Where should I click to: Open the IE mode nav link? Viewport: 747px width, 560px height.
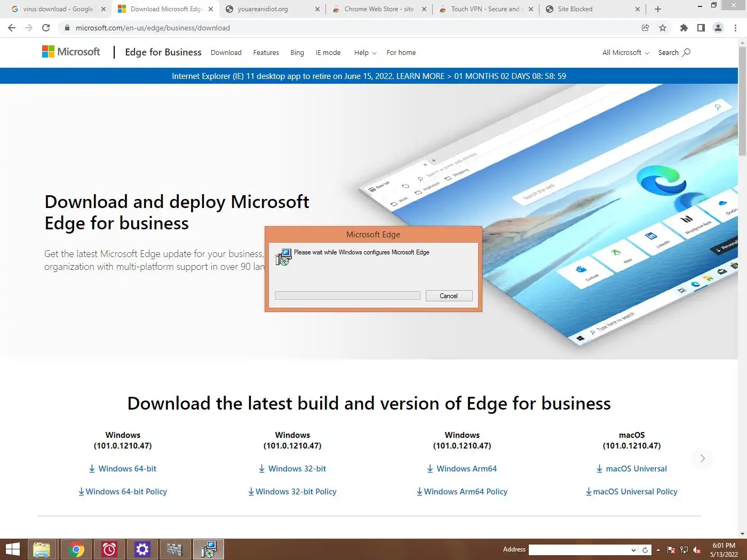point(328,52)
